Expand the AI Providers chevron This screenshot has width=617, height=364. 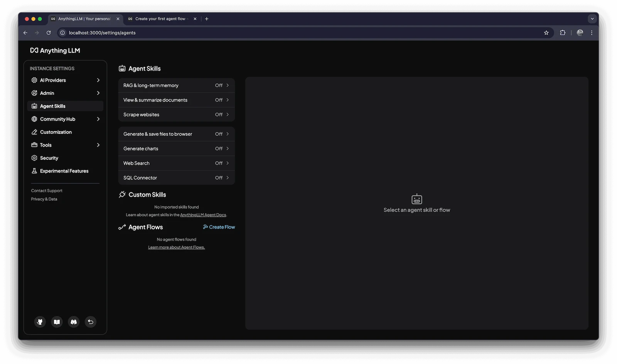click(x=98, y=80)
